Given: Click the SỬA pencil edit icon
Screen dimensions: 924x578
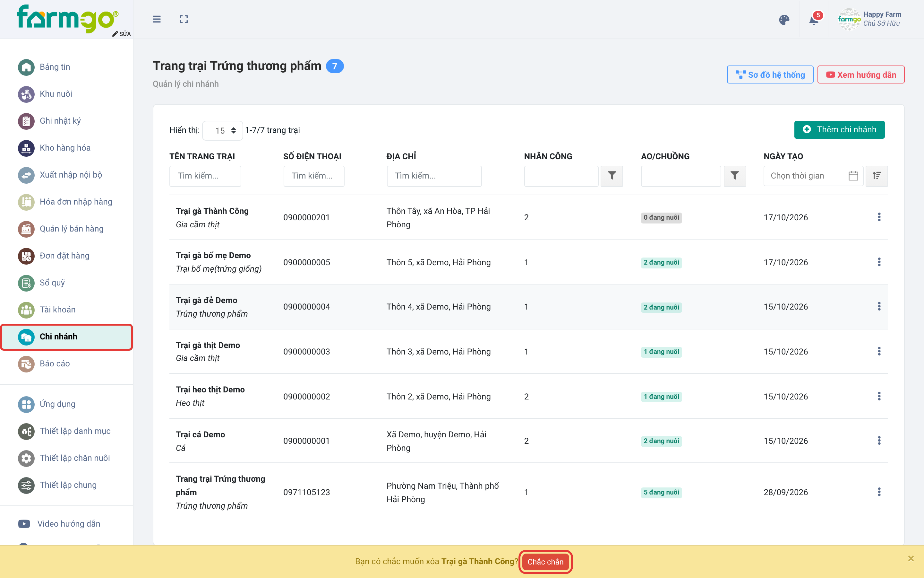Looking at the screenshot, I should [x=121, y=34].
